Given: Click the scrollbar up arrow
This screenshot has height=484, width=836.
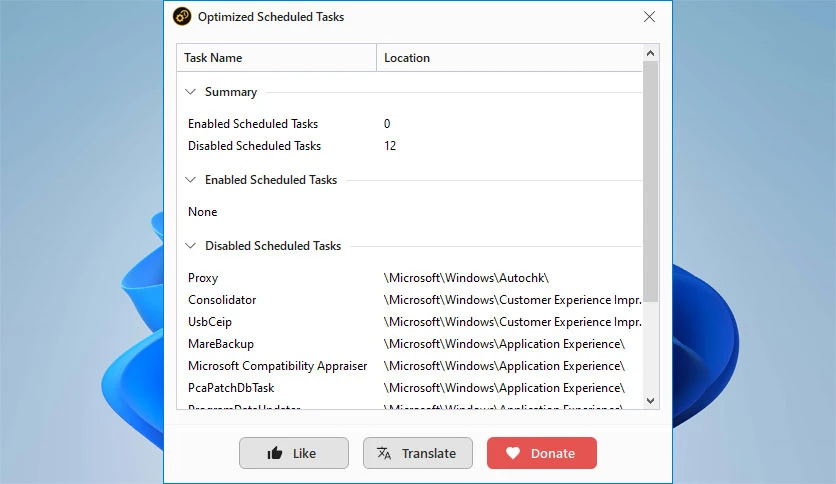Looking at the screenshot, I should [x=650, y=53].
